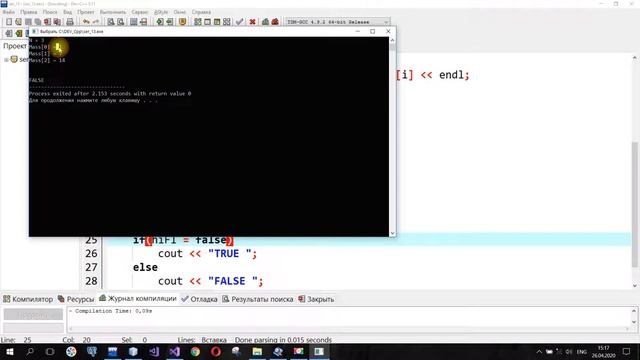
Task: Click the Open file toolbar icon
Action: coord(18,22)
